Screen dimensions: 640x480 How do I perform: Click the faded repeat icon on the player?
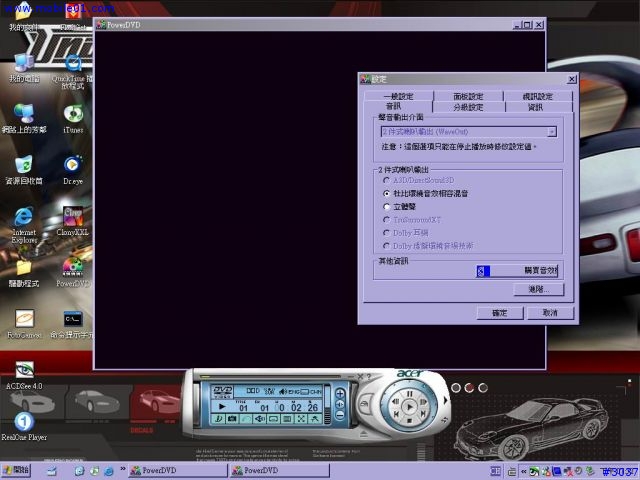pyautogui.click(x=246, y=419)
